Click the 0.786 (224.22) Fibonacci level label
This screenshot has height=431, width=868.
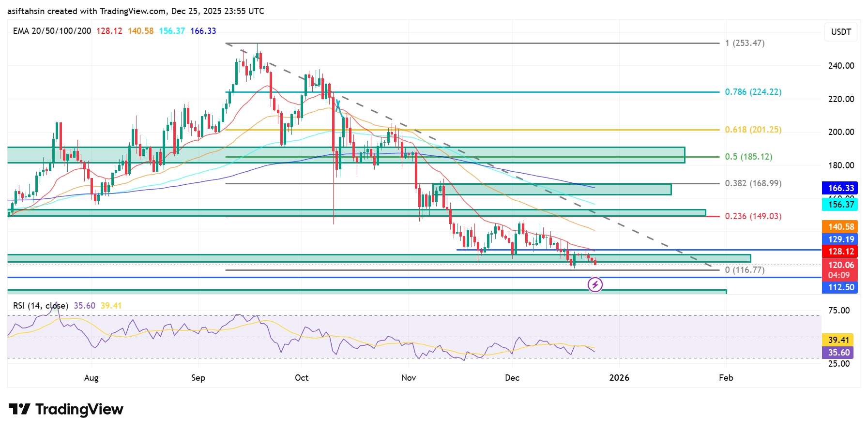pos(753,92)
